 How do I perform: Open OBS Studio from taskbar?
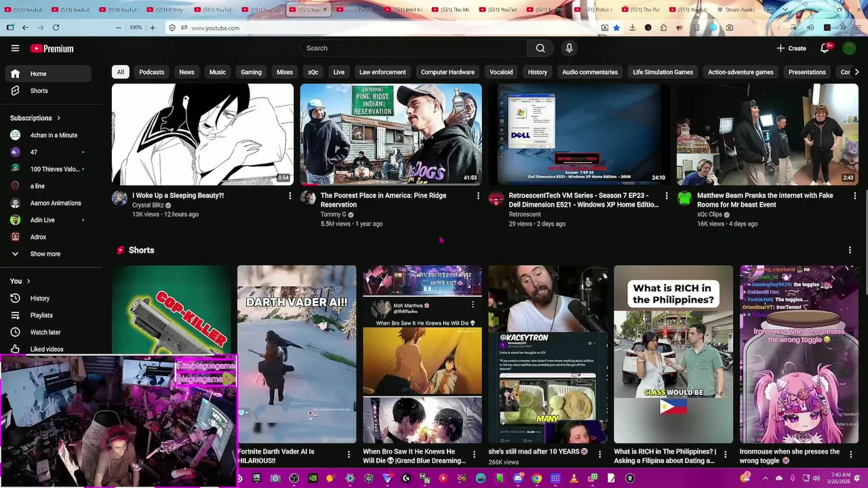(294, 478)
